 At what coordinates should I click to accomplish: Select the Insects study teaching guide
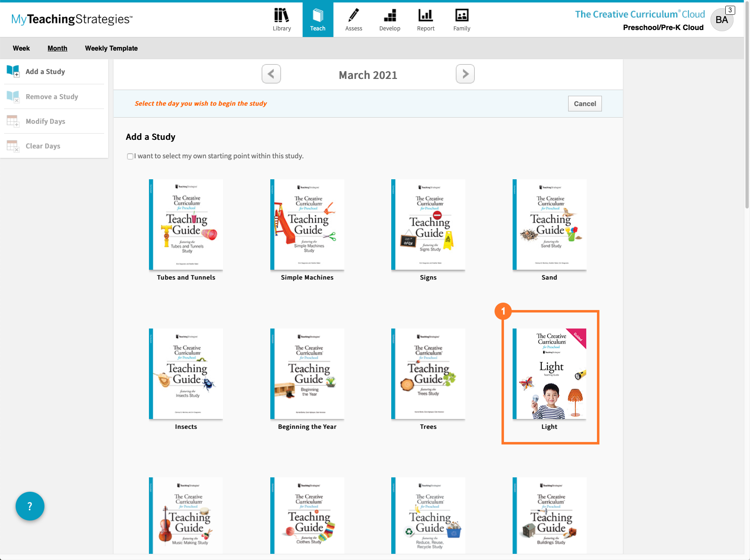[186, 374]
